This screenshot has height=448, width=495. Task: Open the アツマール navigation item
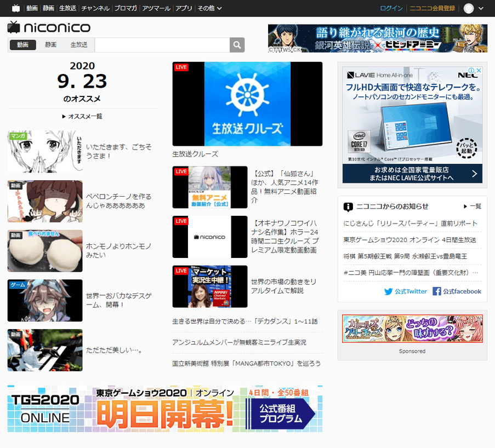pos(156,8)
